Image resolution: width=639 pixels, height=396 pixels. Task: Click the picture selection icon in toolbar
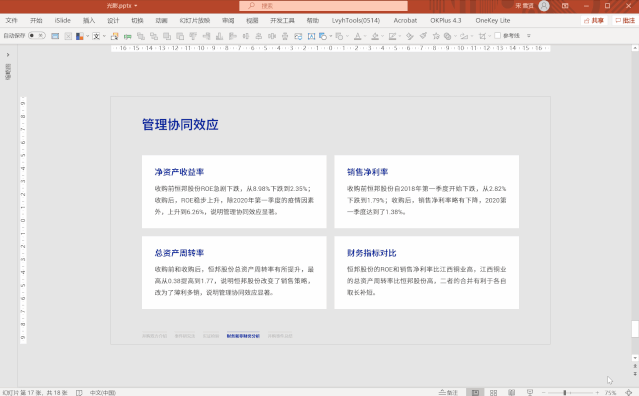point(115,36)
